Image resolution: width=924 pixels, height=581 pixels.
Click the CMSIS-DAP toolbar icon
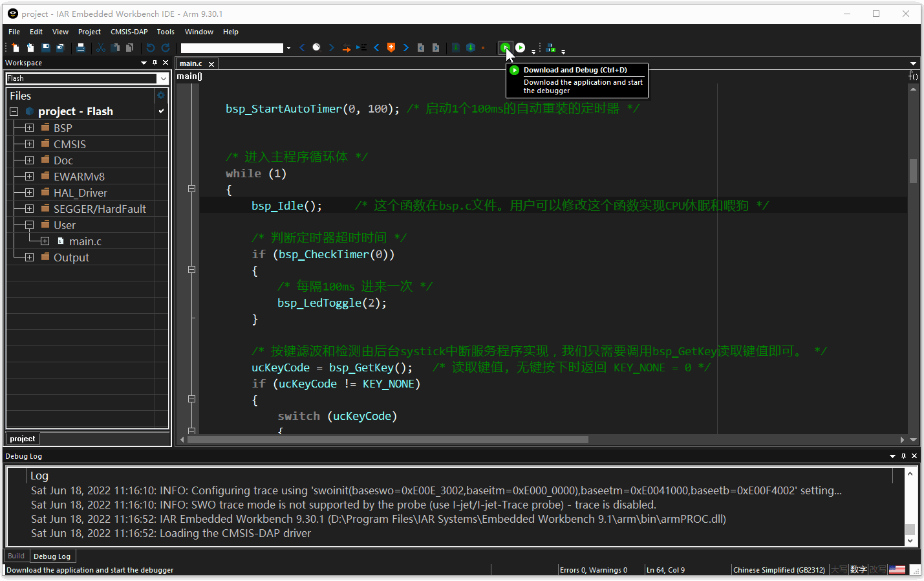(551, 47)
